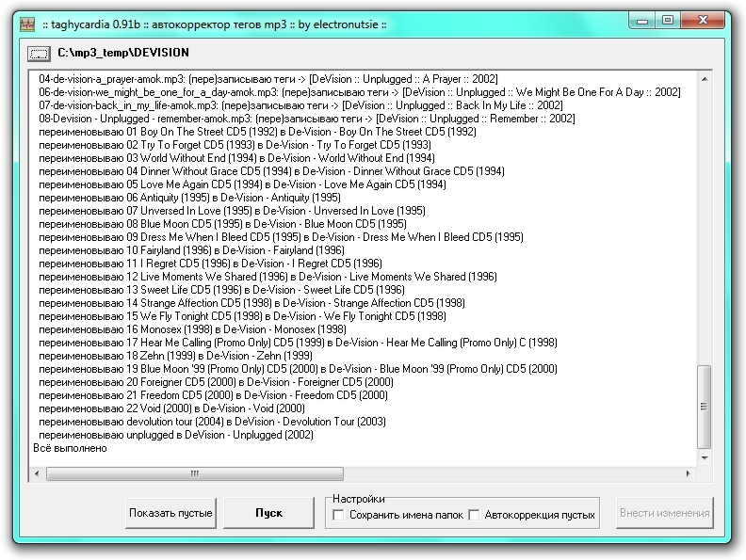Click the rename line for 01 Boy On The Street
This screenshot has height=560, width=746.
point(257,132)
